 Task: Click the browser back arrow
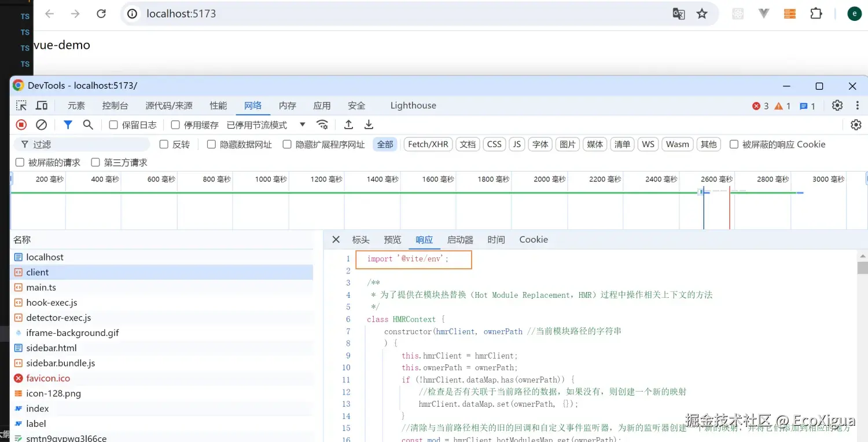50,13
